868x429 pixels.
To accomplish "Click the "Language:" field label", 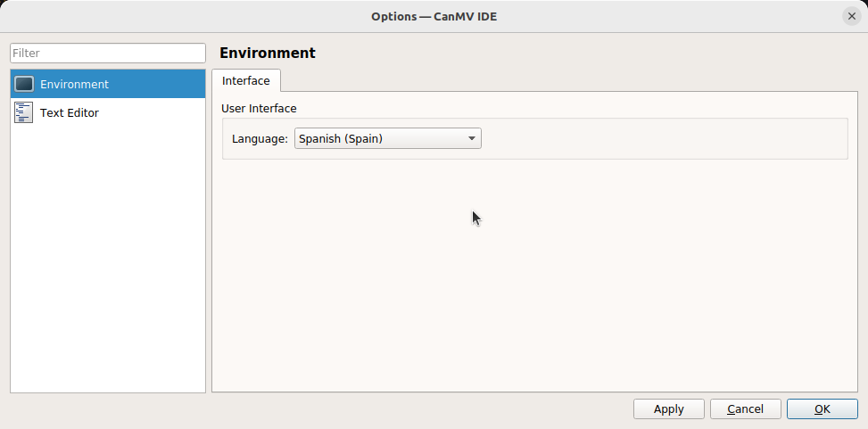I will pyautogui.click(x=260, y=139).
